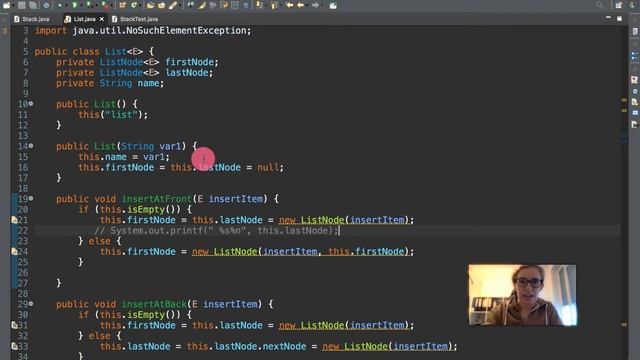
Task: Open the dropdown arrow next to Coverage
Action: (96, 6)
